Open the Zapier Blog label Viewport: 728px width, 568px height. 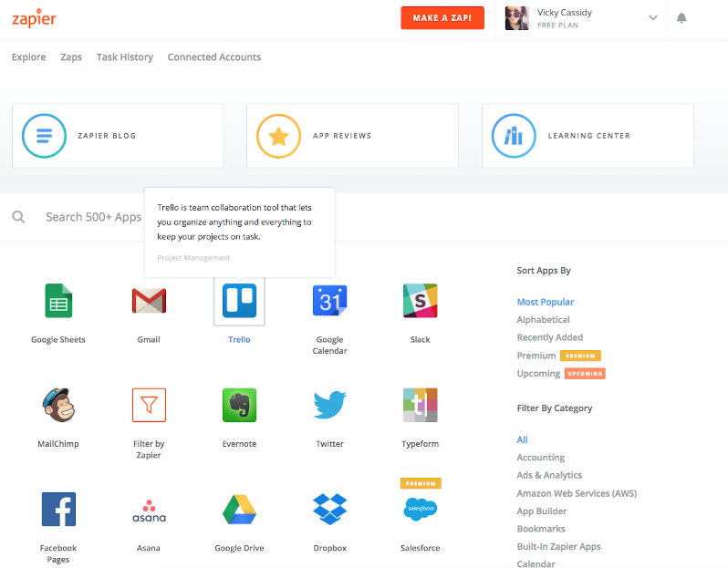[107, 136]
